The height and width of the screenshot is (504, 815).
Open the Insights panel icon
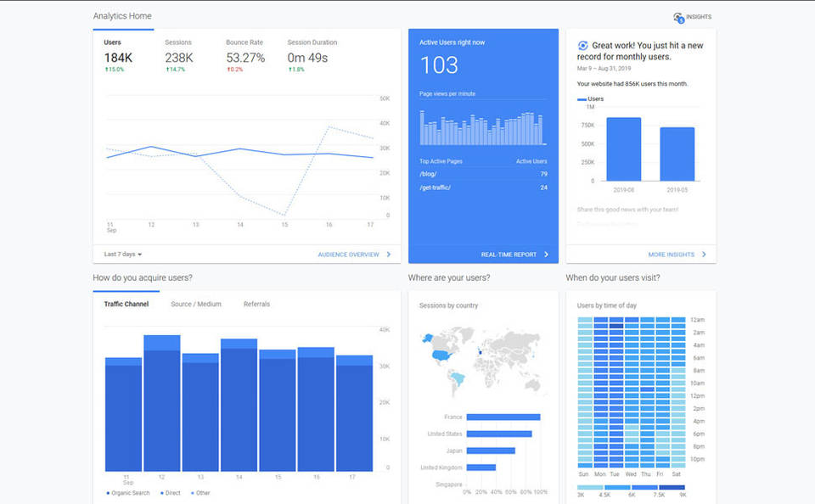click(x=678, y=18)
